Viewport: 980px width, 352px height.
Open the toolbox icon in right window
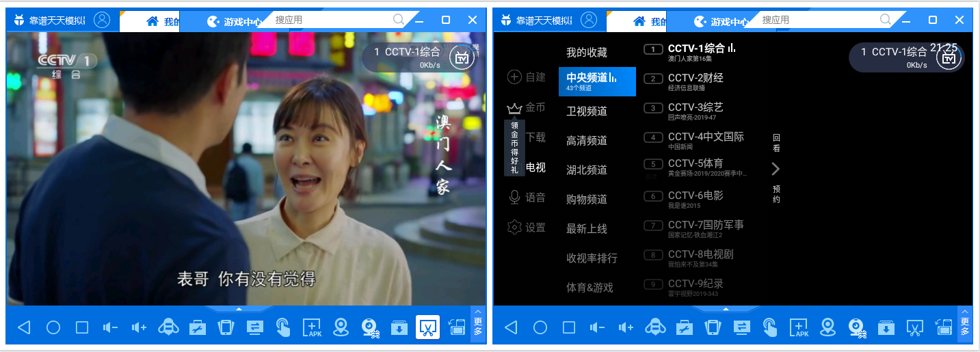(x=685, y=327)
